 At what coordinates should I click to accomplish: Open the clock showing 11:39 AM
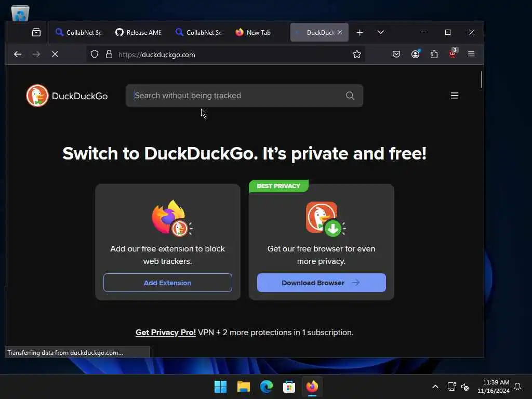click(494, 387)
